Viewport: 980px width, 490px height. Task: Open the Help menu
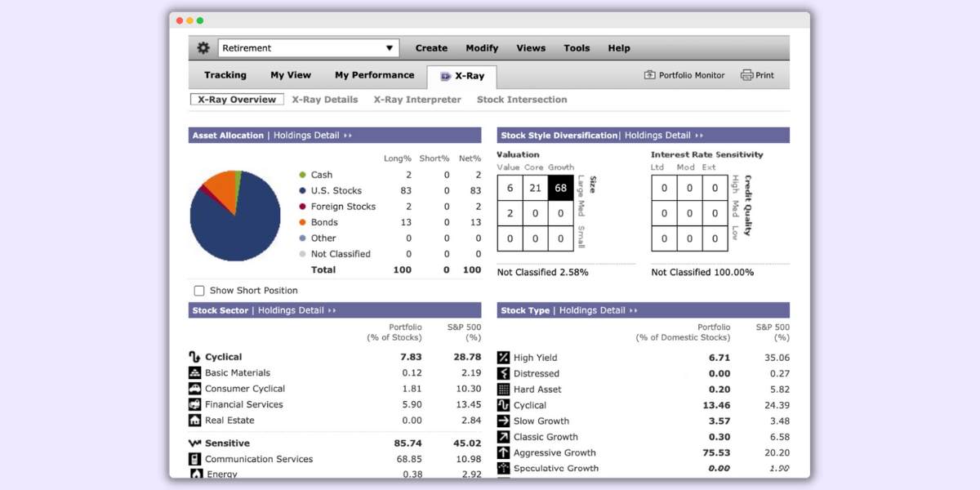619,48
